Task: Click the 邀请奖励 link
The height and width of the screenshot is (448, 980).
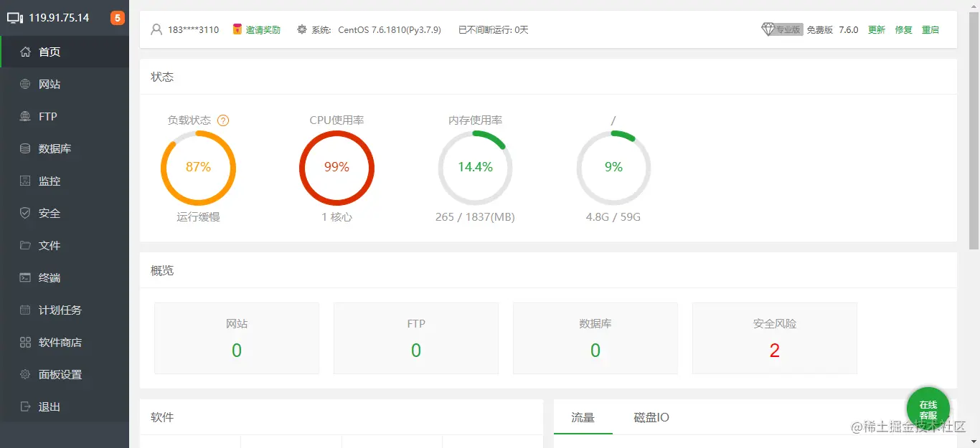Action: [x=263, y=29]
